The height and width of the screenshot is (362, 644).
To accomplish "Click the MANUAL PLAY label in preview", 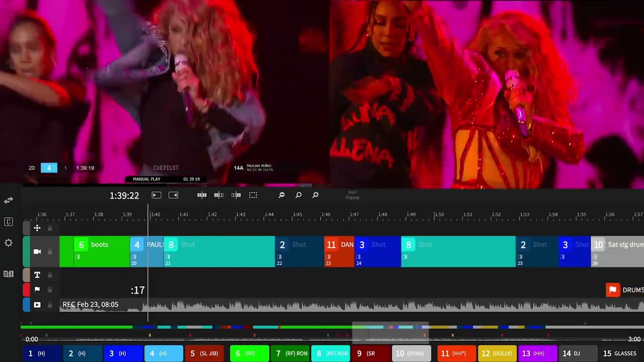I will tap(146, 179).
